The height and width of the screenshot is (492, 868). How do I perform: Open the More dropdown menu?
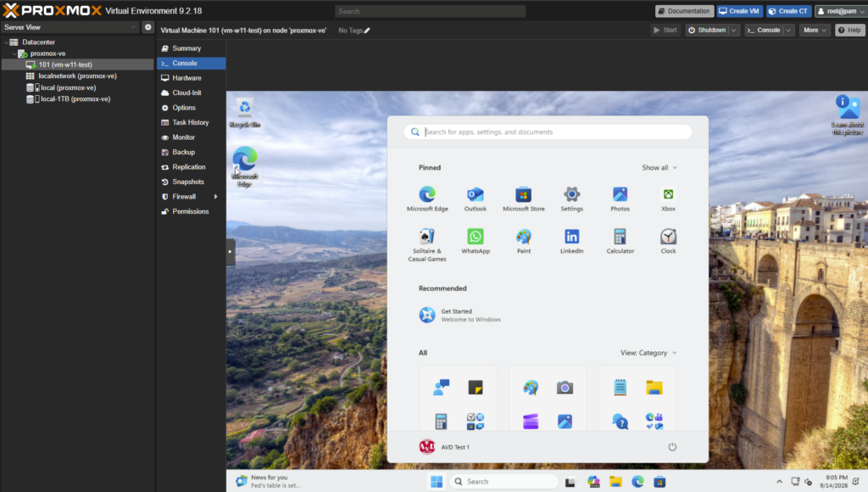(815, 31)
